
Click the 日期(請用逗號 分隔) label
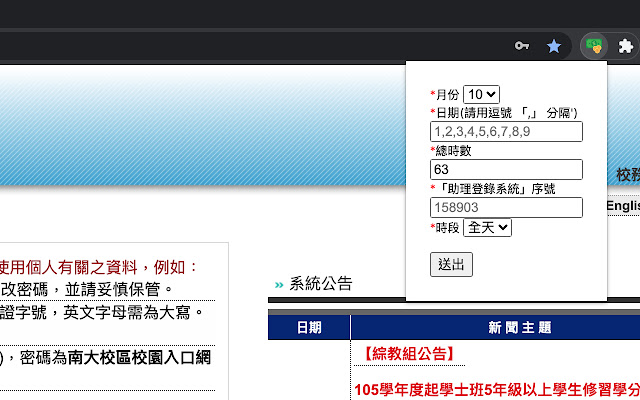[x=504, y=113]
